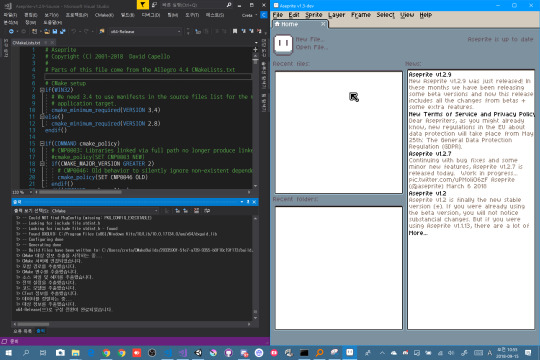The width and height of the screenshot is (540, 360).
Task: Open the x64-Release configuration dropdown
Action: click(x=145, y=31)
